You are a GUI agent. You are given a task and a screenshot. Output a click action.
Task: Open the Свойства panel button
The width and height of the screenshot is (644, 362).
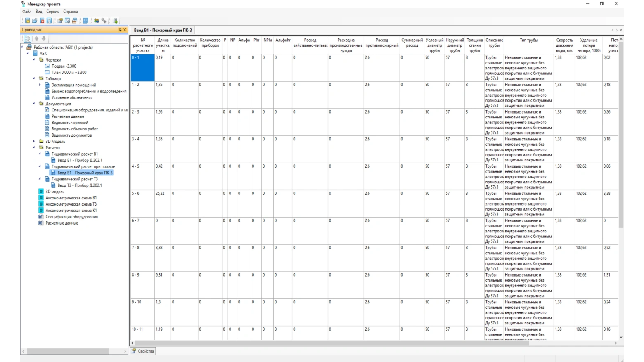coord(143,351)
